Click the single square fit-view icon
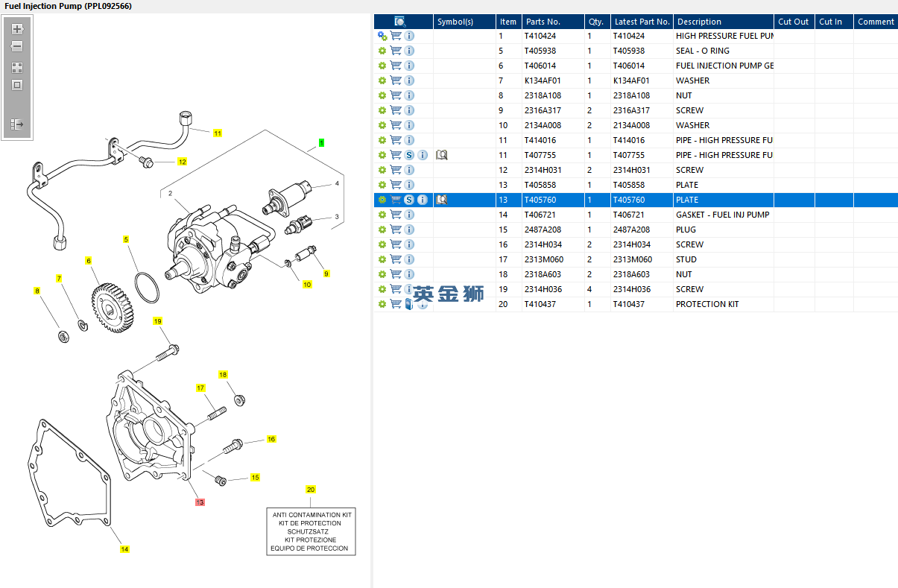The image size is (898, 588). point(17,85)
